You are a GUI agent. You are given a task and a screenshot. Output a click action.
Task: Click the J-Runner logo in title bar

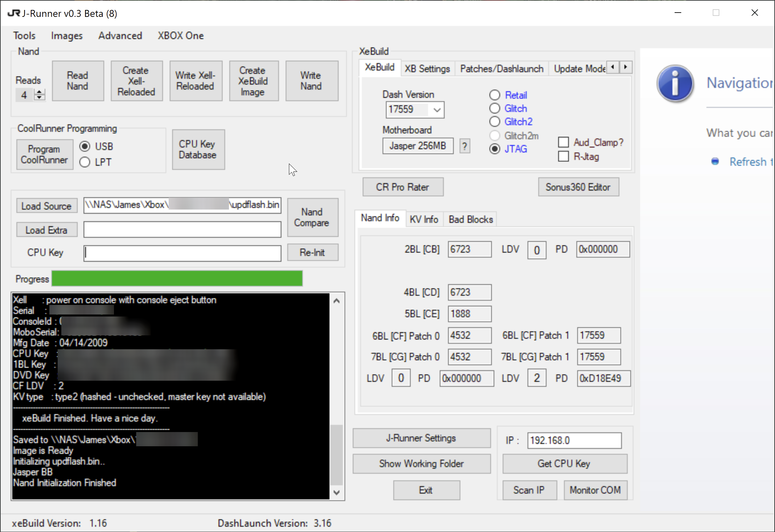(13, 13)
